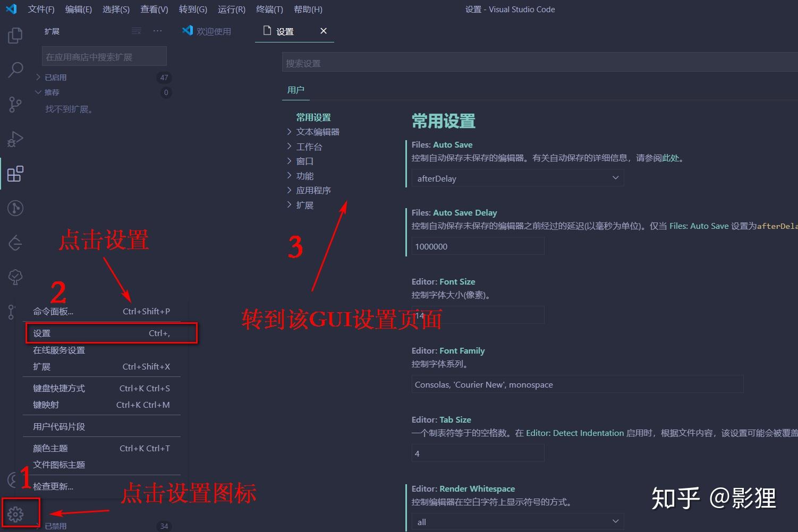This screenshot has width=798, height=532.
Task: Open the Extensions panel more actions (...) icon
Action: pos(157,31)
